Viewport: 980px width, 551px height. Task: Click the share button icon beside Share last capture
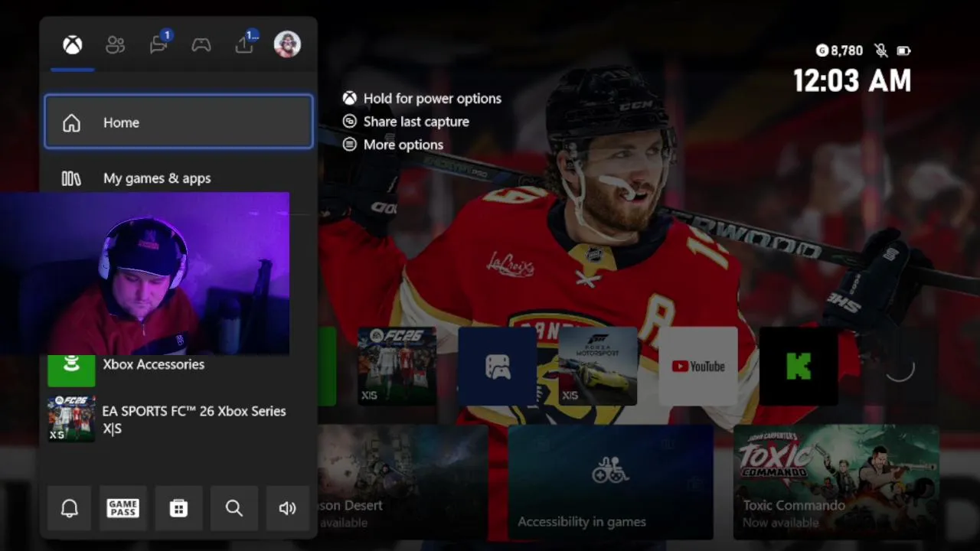coord(350,122)
